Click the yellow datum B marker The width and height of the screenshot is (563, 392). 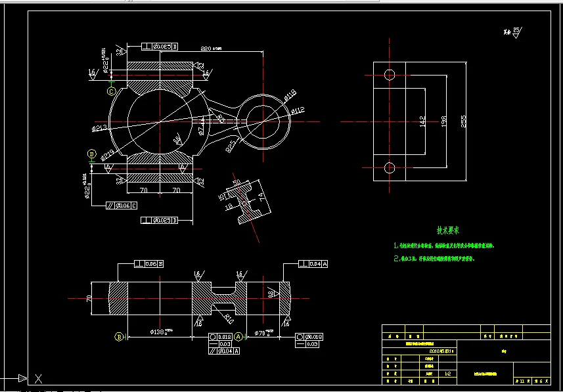pos(119,337)
